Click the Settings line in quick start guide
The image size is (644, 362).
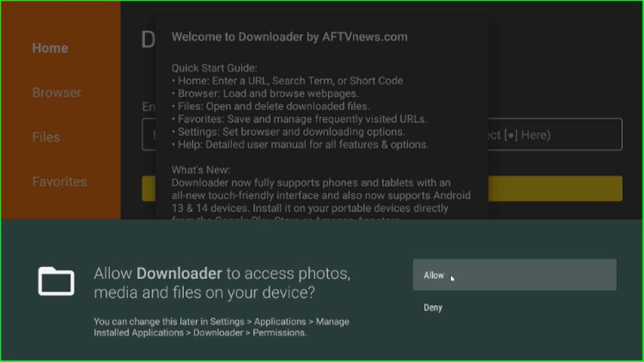(x=288, y=132)
